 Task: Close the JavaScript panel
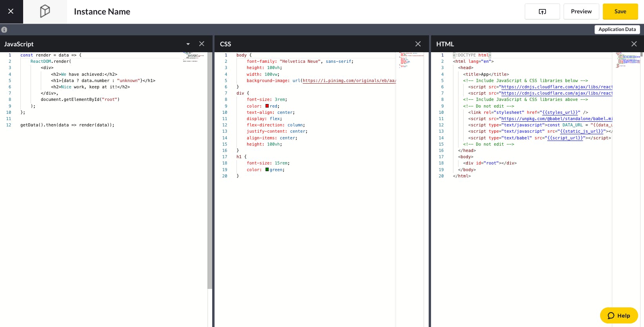coord(202,44)
